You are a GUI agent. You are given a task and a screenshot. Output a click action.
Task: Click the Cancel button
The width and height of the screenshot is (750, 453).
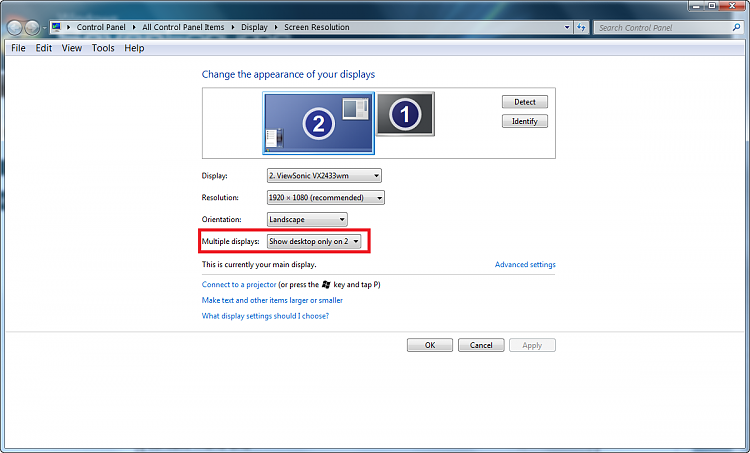pos(481,345)
